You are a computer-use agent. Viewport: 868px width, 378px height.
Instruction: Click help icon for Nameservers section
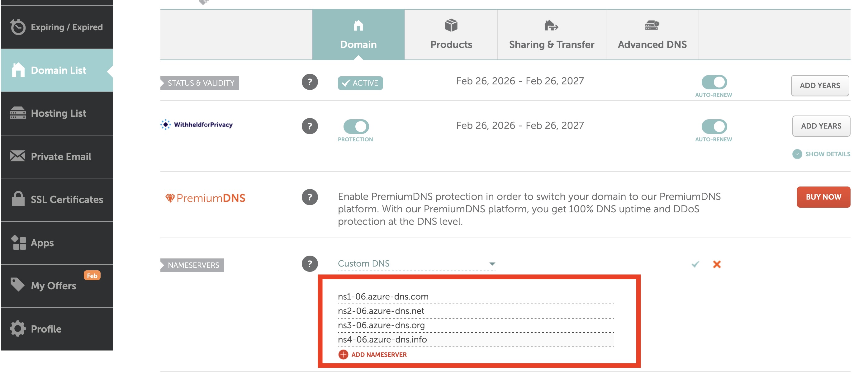pos(310,263)
